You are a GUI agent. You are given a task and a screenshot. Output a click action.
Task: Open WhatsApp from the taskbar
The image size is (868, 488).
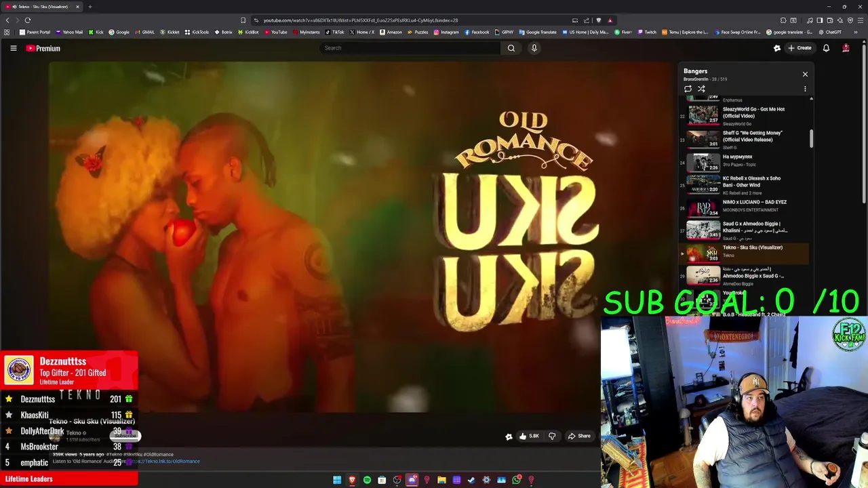point(516,480)
